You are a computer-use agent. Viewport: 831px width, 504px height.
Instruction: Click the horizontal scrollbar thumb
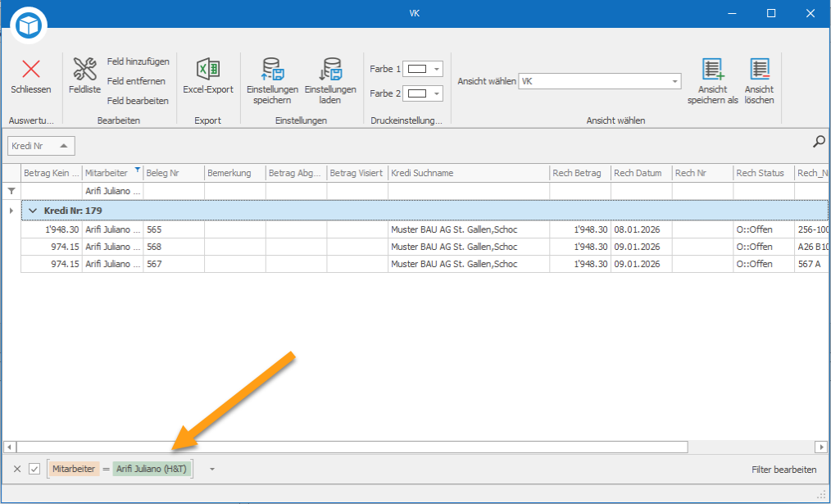[352, 447]
